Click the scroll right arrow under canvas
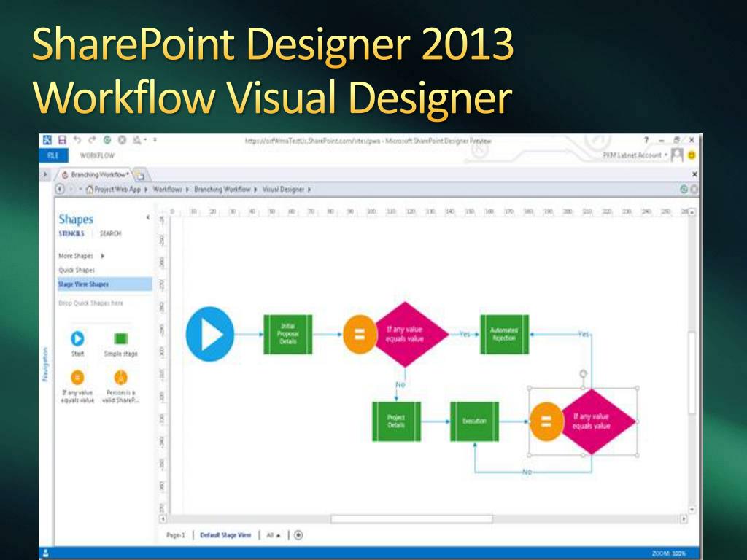Viewport: 747px width, 560px height. 684,518
